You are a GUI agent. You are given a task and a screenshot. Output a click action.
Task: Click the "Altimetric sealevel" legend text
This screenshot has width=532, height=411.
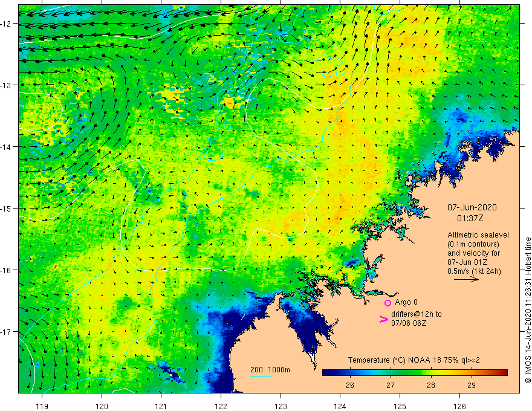[478, 235]
